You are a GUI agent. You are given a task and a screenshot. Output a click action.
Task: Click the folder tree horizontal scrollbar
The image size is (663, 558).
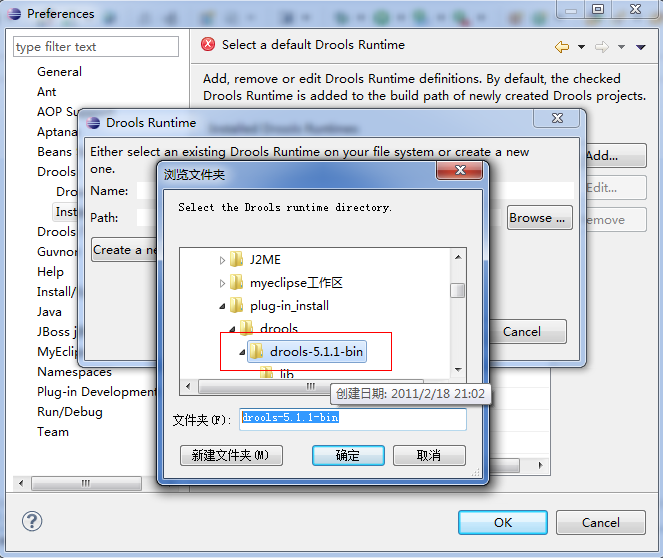pos(300,387)
